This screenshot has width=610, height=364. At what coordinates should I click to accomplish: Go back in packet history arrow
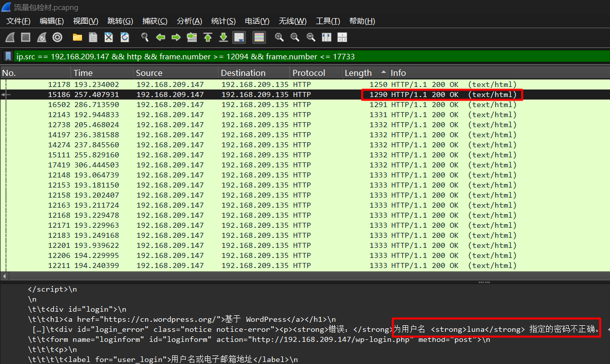coord(161,37)
